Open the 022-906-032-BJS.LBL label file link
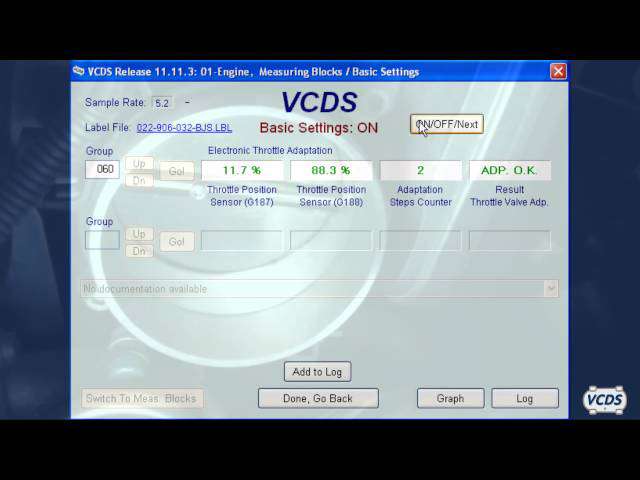 tap(184, 128)
